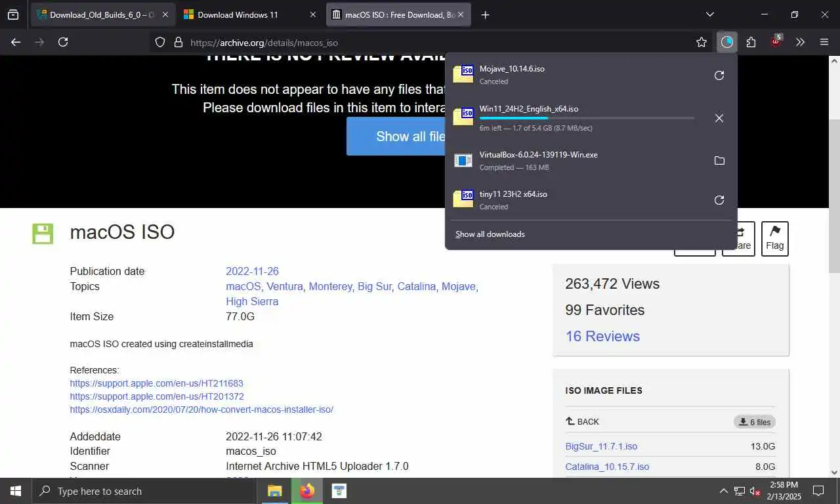Open the High Sierra topic link
Screen dimensions: 840x504
[252, 301]
